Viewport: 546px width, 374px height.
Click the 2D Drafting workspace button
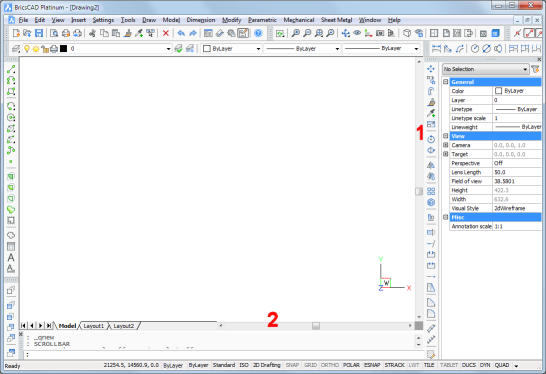[x=266, y=365]
